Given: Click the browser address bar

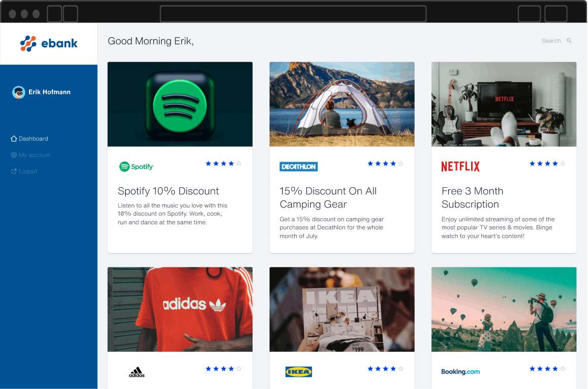Looking at the screenshot, I should pos(293,14).
